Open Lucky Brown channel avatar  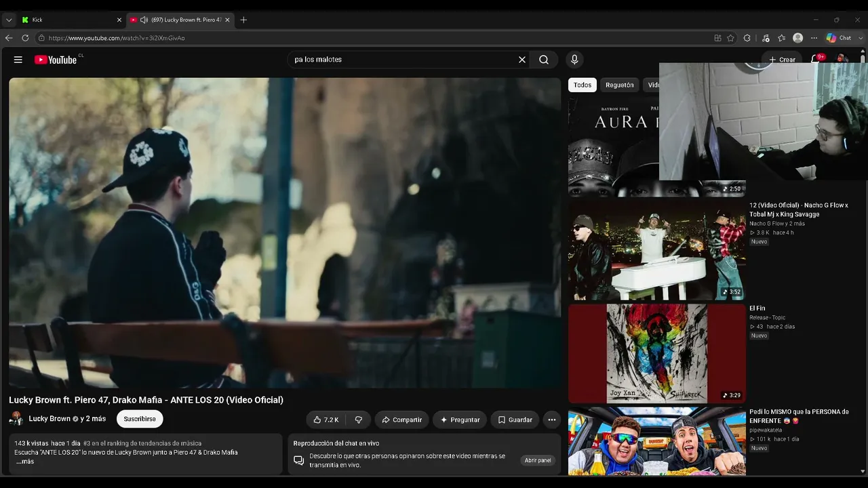point(16,419)
